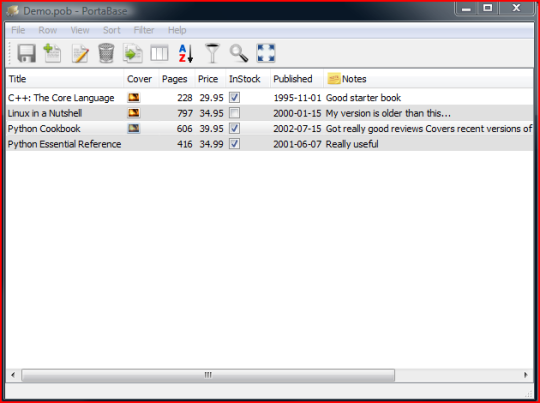
Task: Click the scrollbar left arrow
Action: point(13,375)
